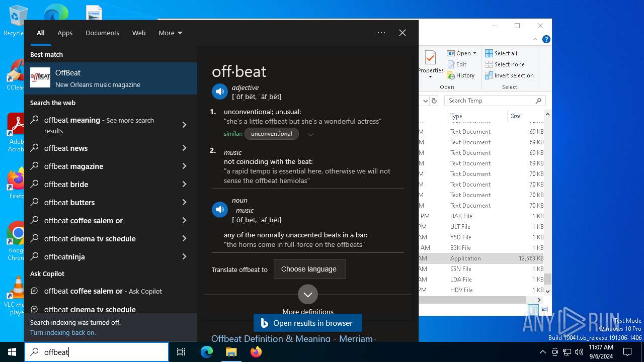
Task: Open the More dropdown in search tabs
Action: click(x=171, y=33)
